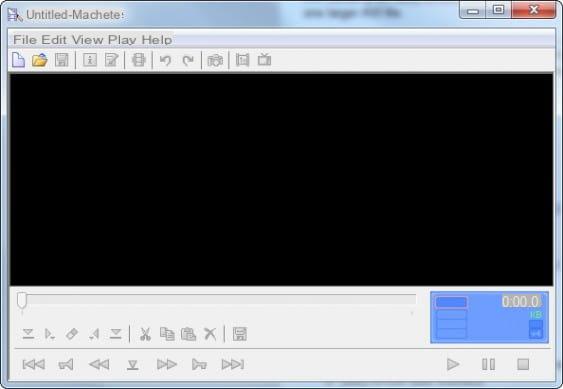The width and height of the screenshot is (563, 389).
Task: Click the New file icon in the toolbar
Action: pyautogui.click(x=18, y=60)
